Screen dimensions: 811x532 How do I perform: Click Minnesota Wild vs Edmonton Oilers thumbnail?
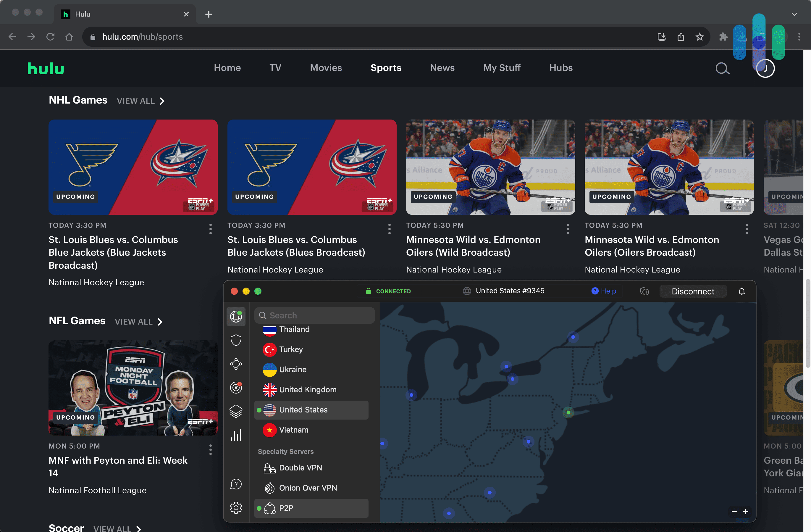(x=490, y=167)
